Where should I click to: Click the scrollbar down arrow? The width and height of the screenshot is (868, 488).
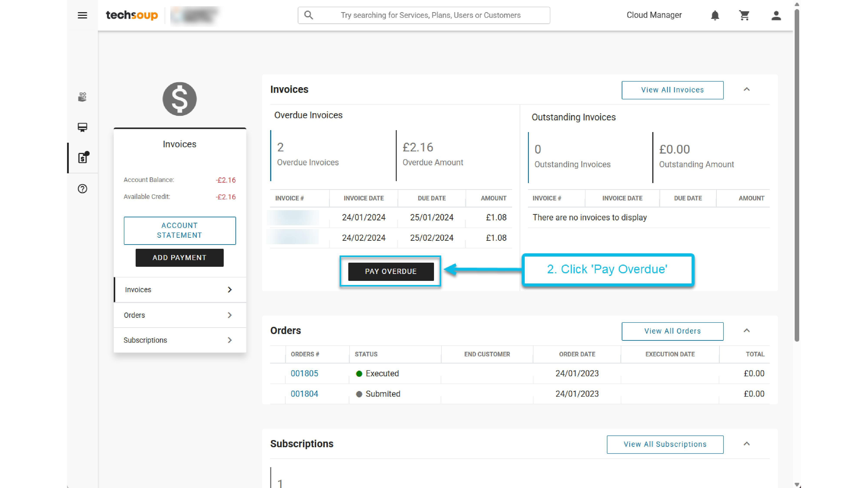point(797,485)
